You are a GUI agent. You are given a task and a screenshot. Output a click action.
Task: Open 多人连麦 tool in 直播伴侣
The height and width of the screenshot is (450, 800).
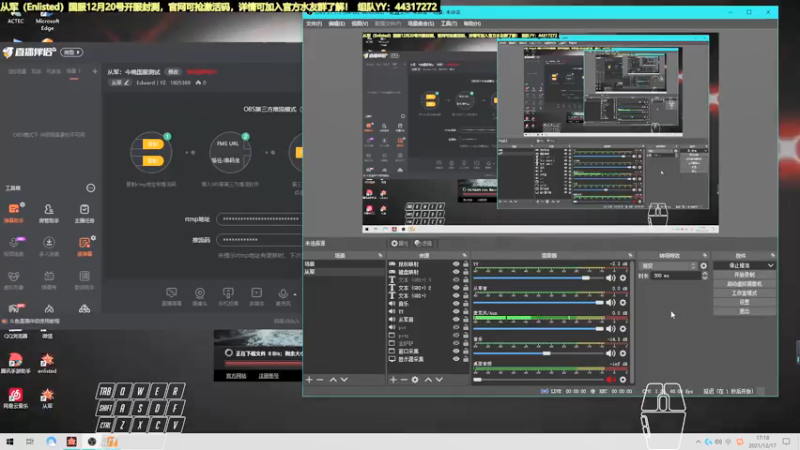[x=48, y=246]
